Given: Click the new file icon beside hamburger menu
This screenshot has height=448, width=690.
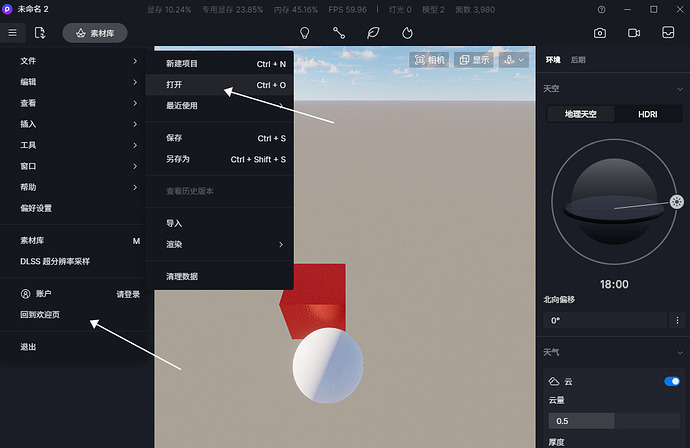Looking at the screenshot, I should (40, 33).
